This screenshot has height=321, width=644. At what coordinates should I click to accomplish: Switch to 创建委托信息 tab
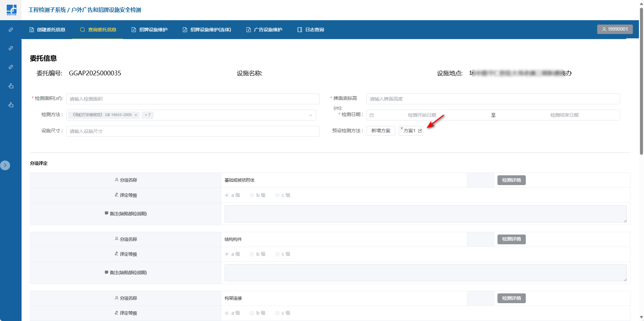point(47,30)
